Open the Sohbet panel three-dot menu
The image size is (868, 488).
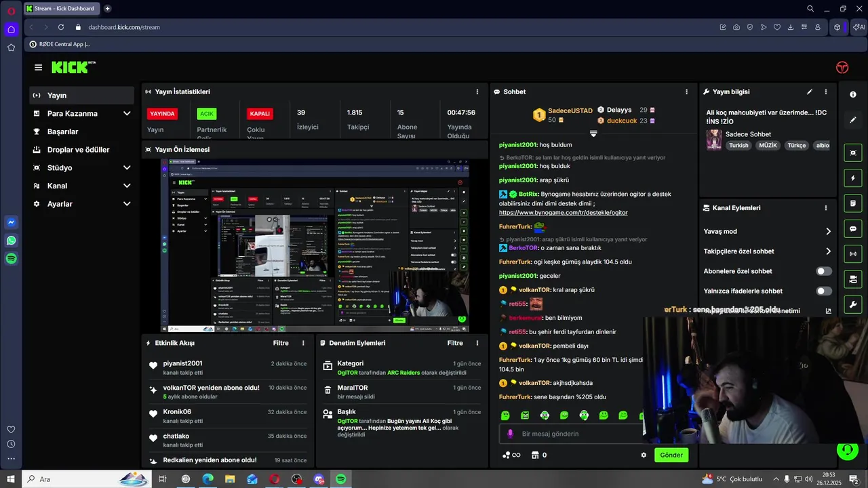686,91
